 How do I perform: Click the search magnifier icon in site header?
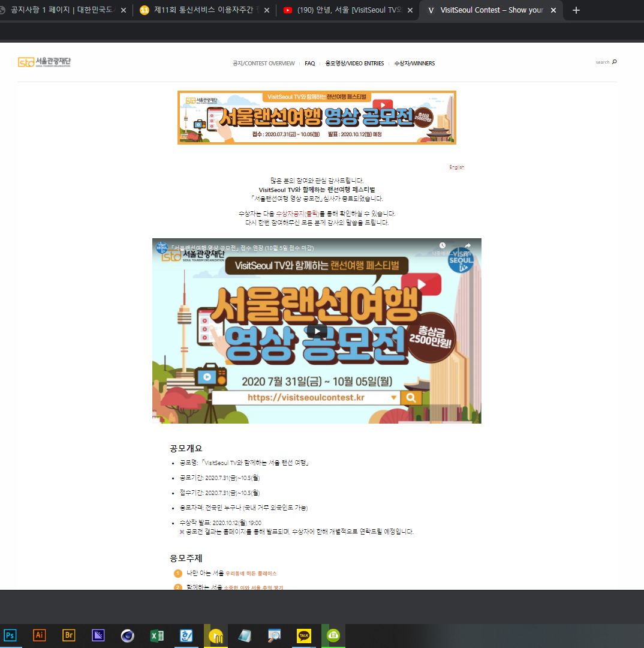(x=614, y=62)
